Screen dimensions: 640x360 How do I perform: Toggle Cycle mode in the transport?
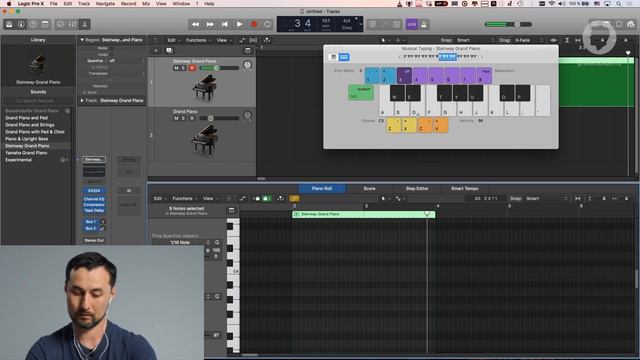(x=267, y=24)
